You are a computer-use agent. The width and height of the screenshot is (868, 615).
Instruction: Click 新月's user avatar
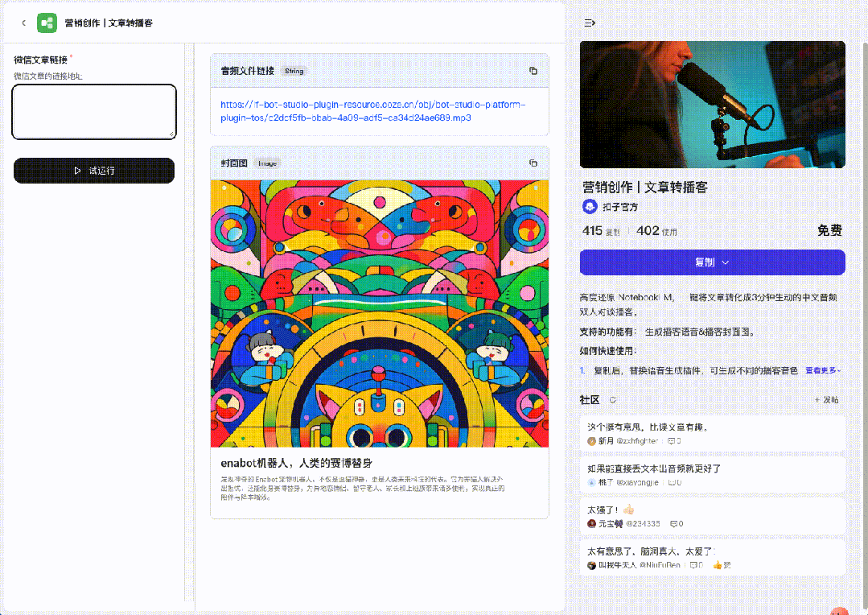(x=591, y=441)
